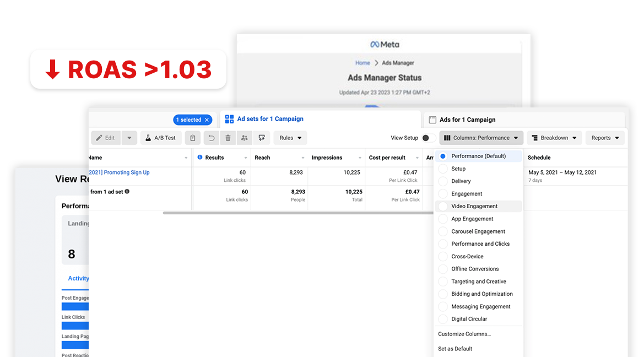Click the Ads tab square icon
The image size is (644, 357).
(x=432, y=120)
